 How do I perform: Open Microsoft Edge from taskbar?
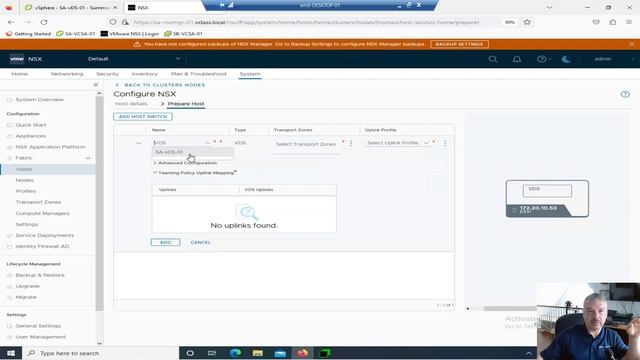tap(235, 353)
